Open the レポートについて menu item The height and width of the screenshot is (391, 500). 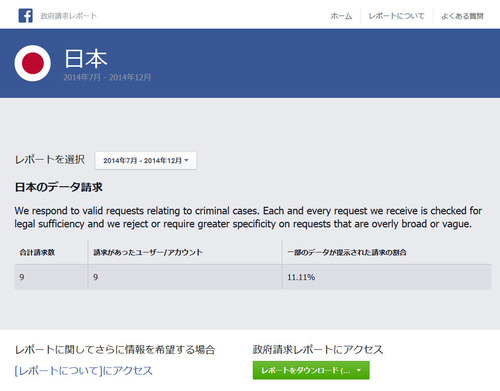(396, 16)
